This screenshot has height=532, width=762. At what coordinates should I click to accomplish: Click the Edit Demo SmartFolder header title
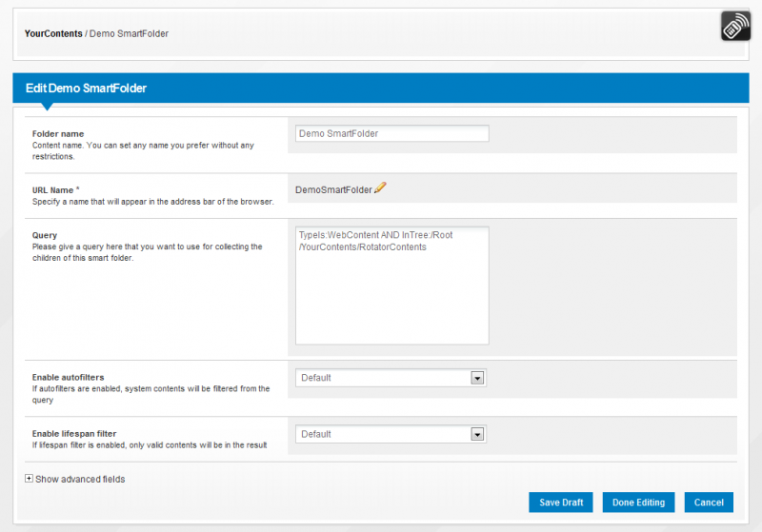(x=86, y=88)
